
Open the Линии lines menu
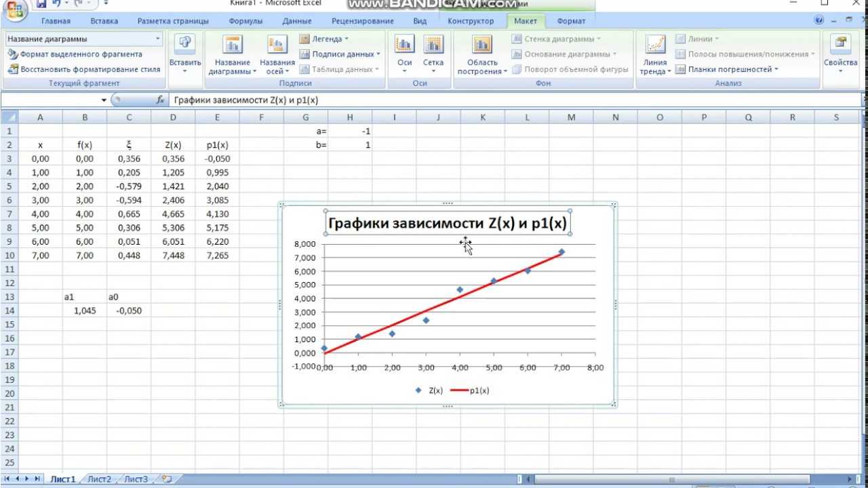point(698,39)
